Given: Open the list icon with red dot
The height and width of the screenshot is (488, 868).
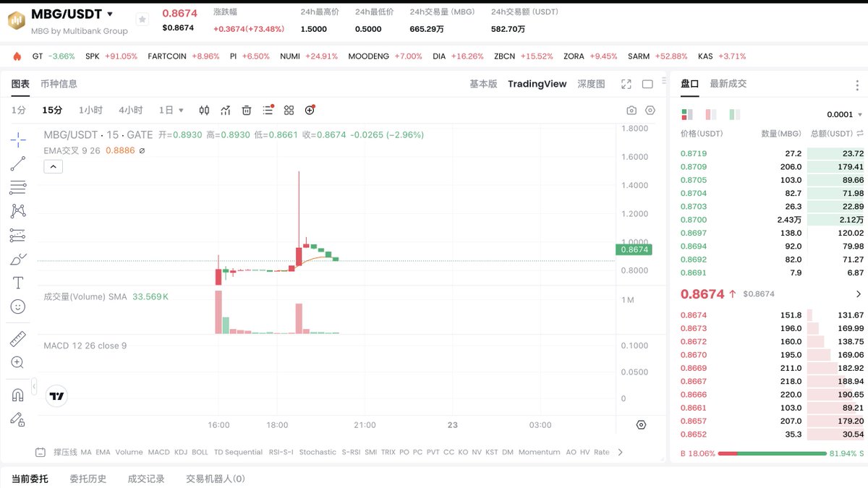Looking at the screenshot, I should 268,110.
